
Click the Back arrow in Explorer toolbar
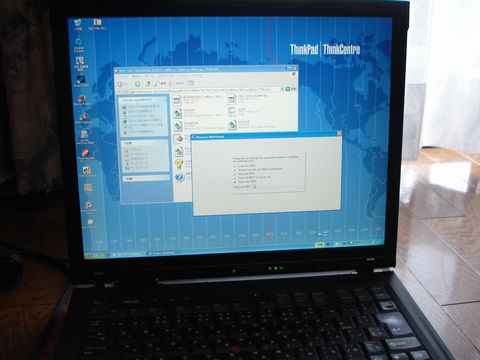[120, 84]
